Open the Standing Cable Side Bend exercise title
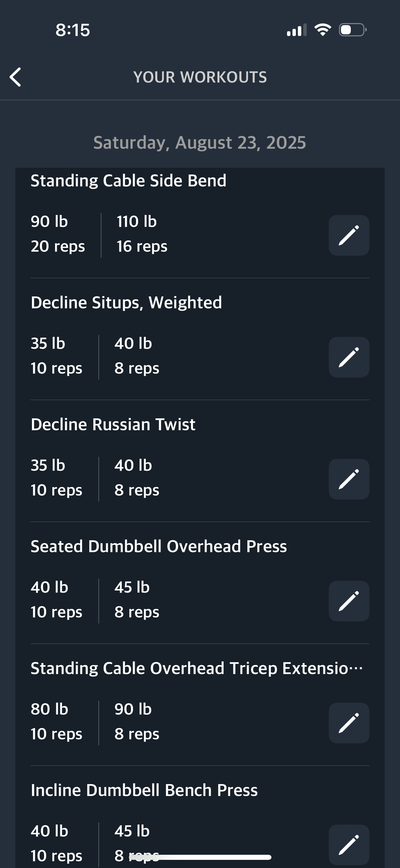 [x=128, y=181]
